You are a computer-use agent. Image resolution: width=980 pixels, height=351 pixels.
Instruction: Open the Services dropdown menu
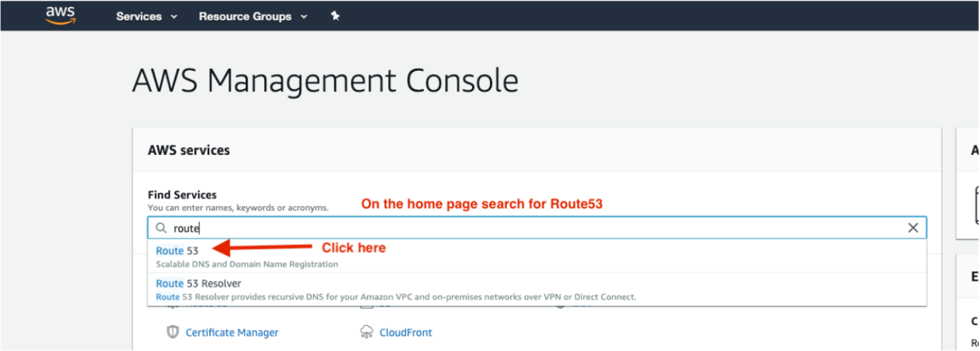tap(146, 17)
